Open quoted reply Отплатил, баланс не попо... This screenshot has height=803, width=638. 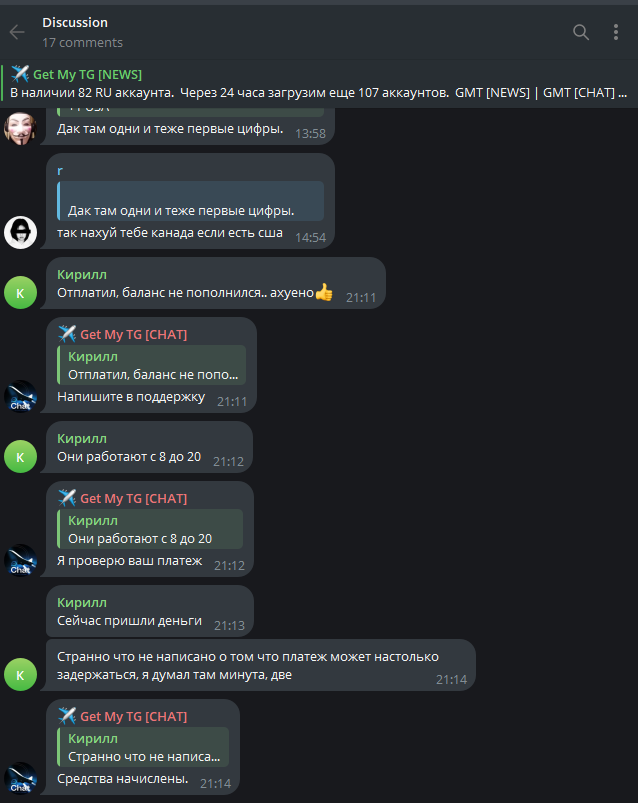click(152, 365)
